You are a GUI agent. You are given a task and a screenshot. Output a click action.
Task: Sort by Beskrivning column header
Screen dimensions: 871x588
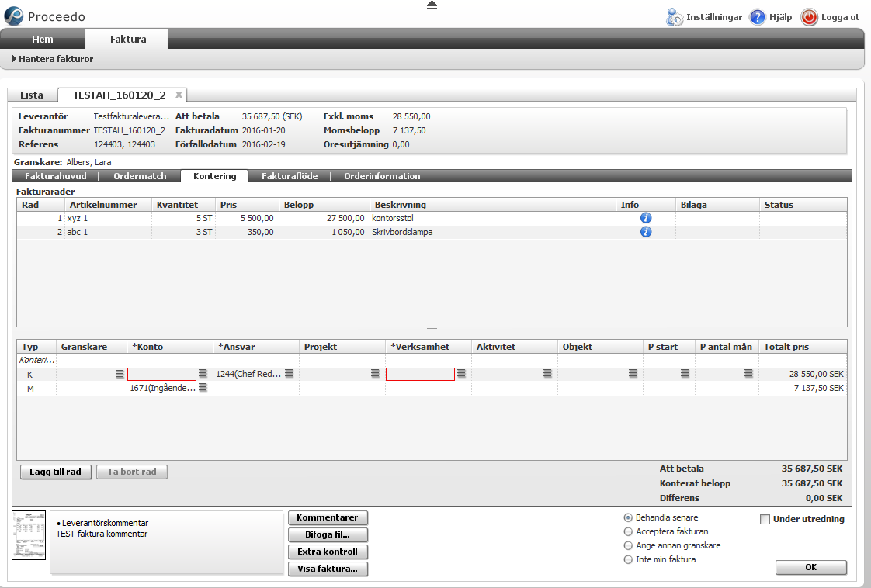(x=492, y=205)
